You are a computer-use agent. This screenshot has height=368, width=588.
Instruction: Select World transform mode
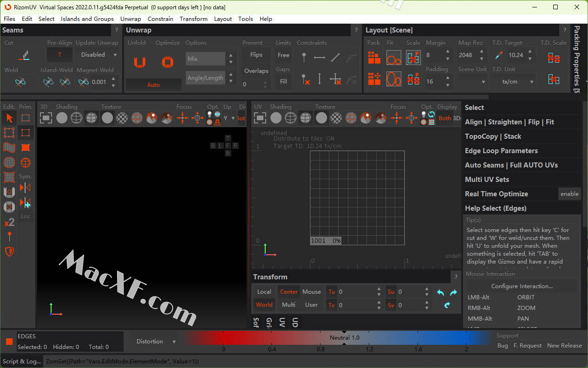[264, 305]
